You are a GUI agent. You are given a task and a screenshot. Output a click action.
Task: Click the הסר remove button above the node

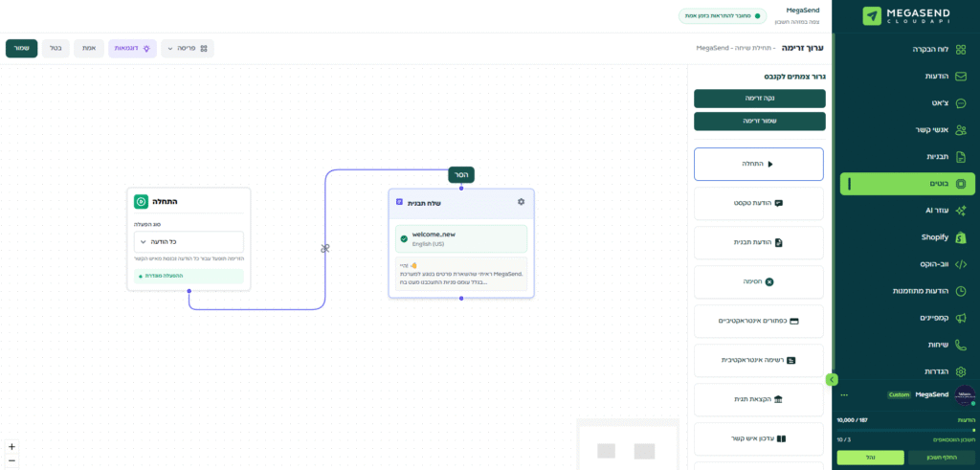pyautogui.click(x=461, y=175)
